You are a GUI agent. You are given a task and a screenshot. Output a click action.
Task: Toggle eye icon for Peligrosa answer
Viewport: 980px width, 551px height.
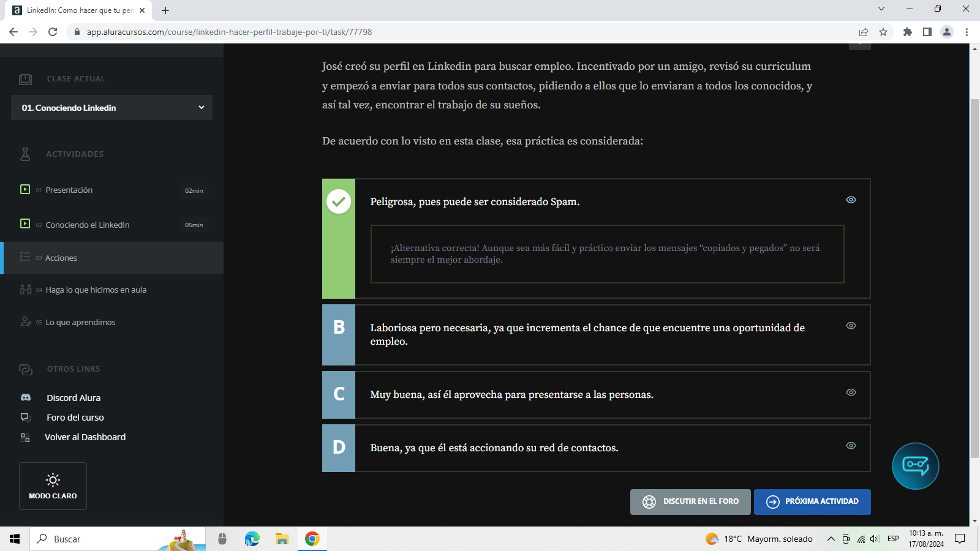[851, 200]
